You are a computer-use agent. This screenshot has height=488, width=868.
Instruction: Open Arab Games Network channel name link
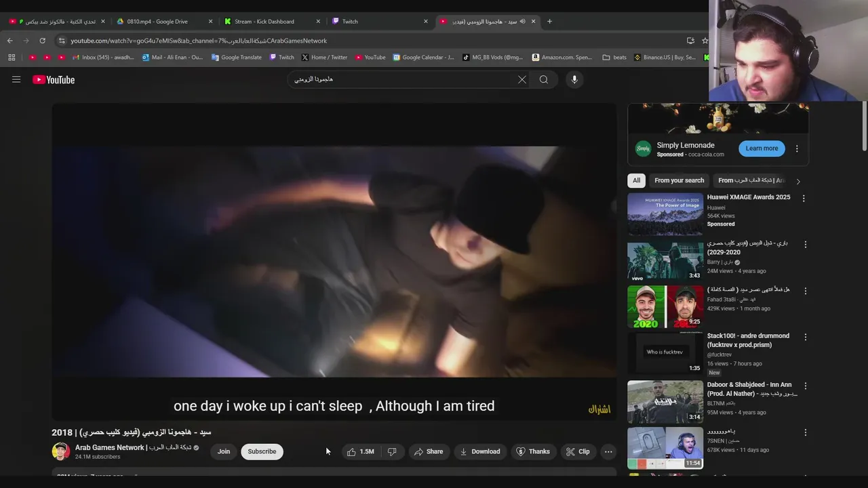point(133,447)
